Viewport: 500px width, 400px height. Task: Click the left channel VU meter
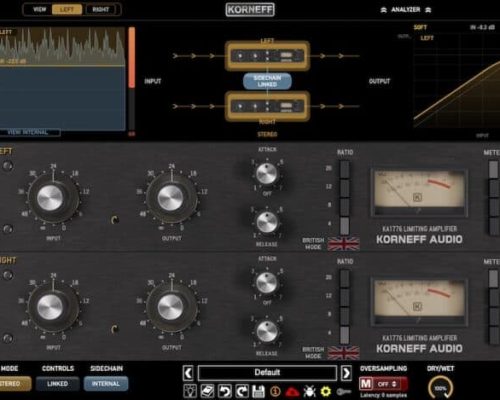click(x=419, y=193)
